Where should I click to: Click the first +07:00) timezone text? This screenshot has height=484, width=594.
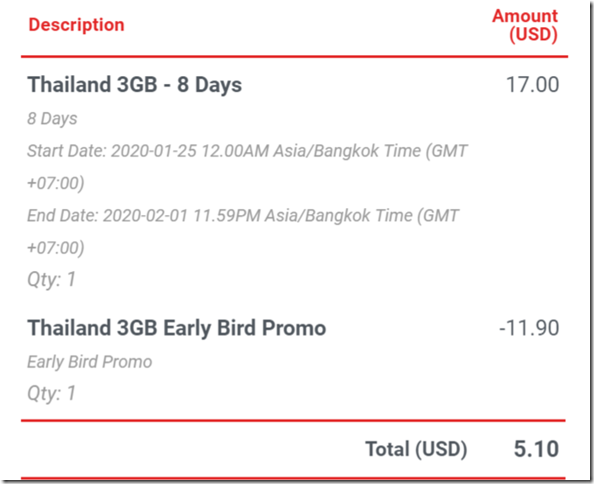click(x=56, y=183)
